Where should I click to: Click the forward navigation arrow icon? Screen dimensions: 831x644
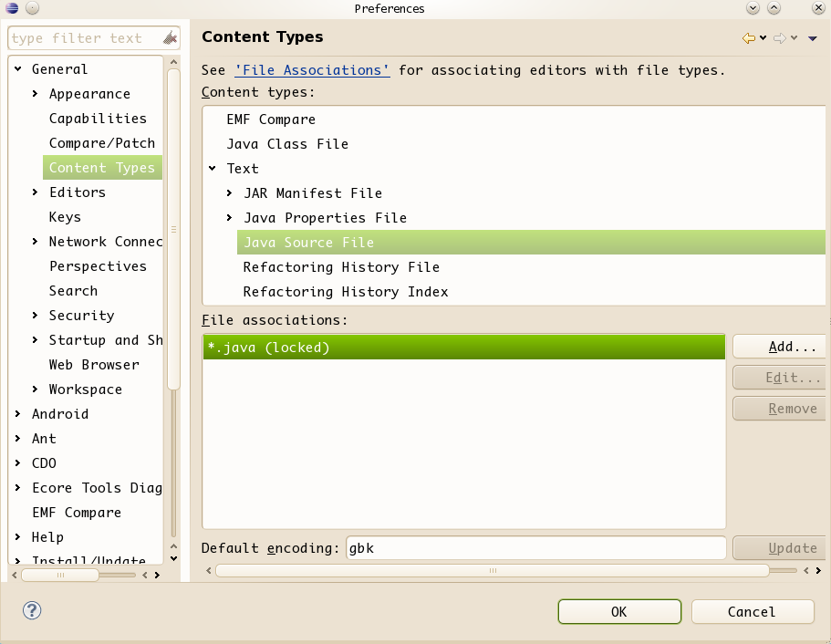coord(780,38)
